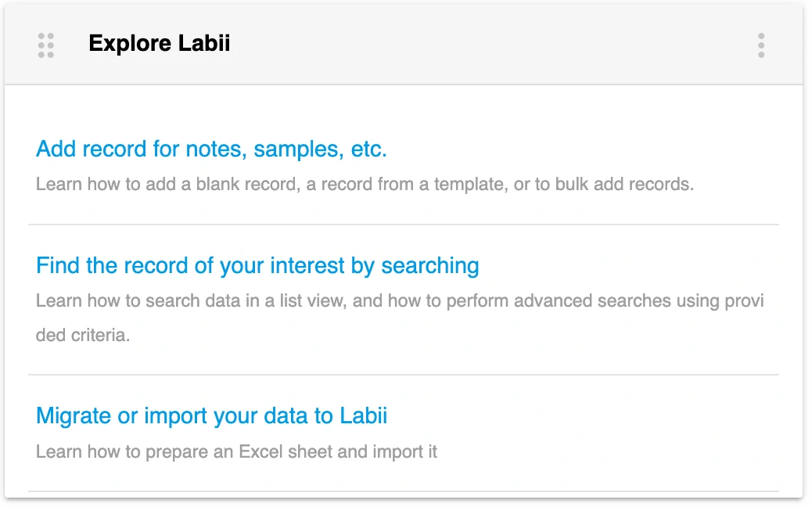Viewport: 812px width, 507px height.
Task: Click the wrapped "ded criteria." text line
Action: pyautogui.click(x=83, y=336)
